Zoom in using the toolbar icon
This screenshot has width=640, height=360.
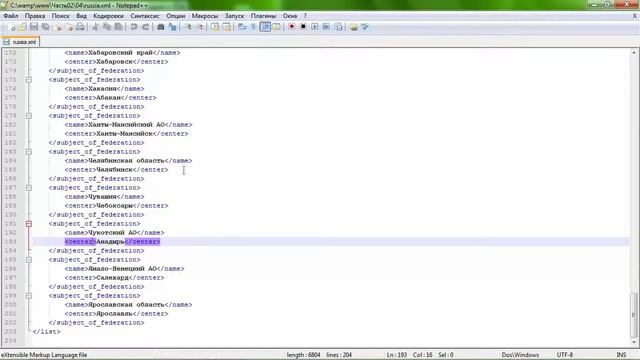tap(188, 27)
